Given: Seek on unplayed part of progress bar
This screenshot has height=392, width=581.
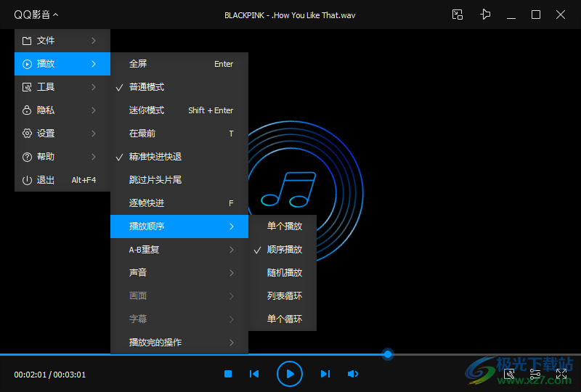Looking at the screenshot, I should pyautogui.click(x=487, y=354).
